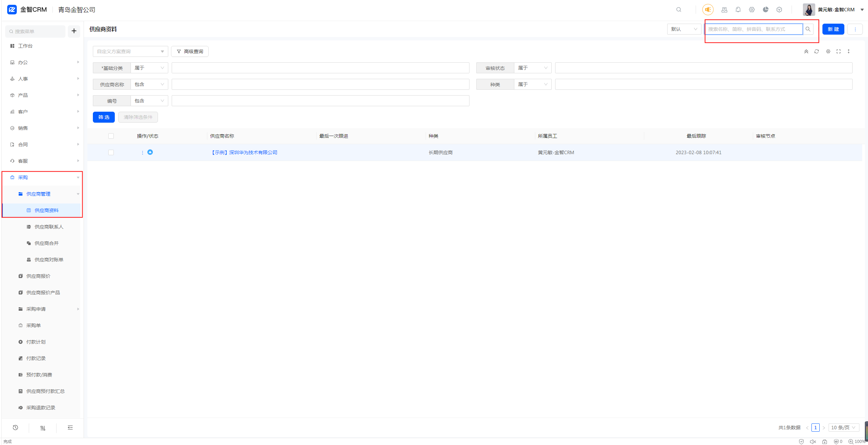Viewport: 868px width, 445px height.
Task: Open the sidebar adjust sliders icon
Action: coord(43,428)
